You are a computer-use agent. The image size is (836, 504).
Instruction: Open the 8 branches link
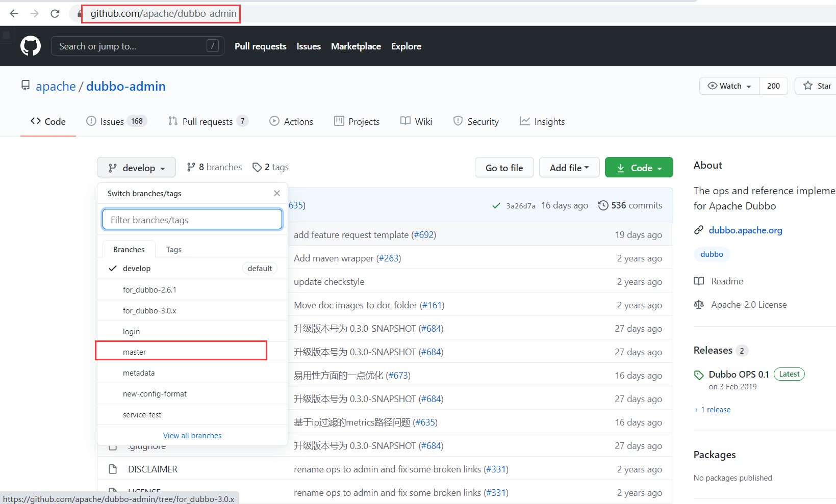point(214,167)
